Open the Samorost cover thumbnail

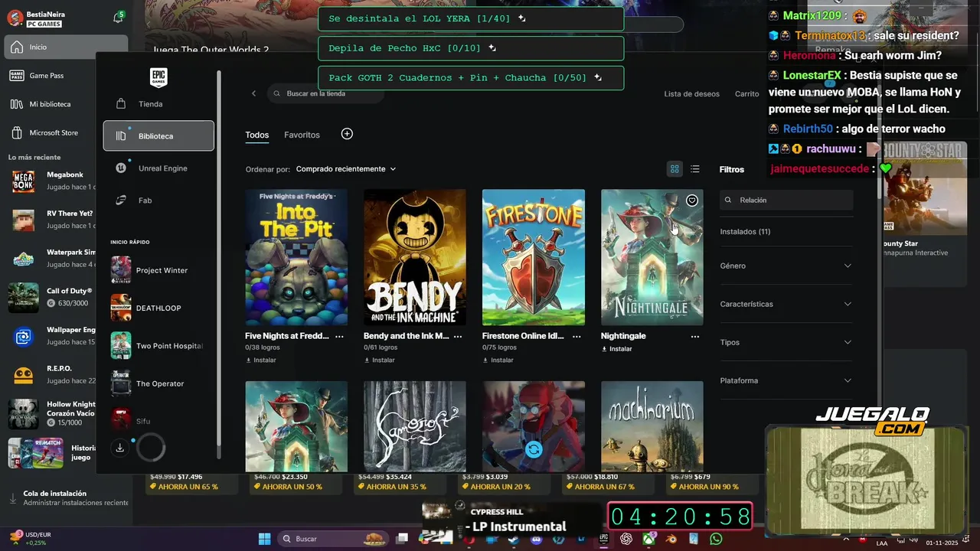point(415,426)
